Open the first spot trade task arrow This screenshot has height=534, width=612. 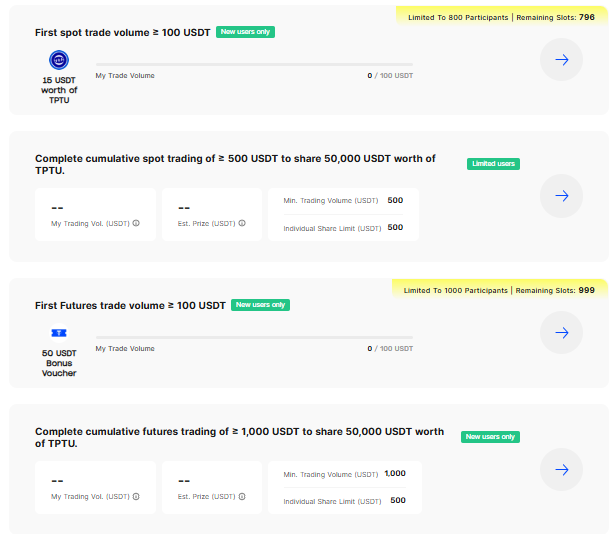click(x=561, y=60)
